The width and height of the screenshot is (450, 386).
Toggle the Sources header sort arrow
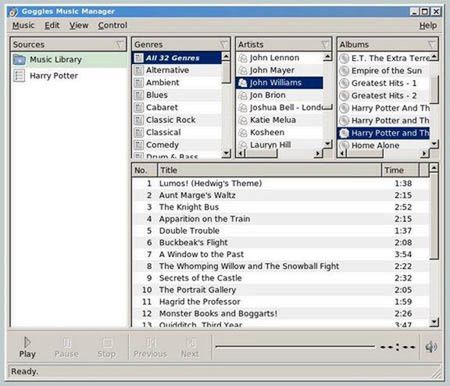point(119,44)
